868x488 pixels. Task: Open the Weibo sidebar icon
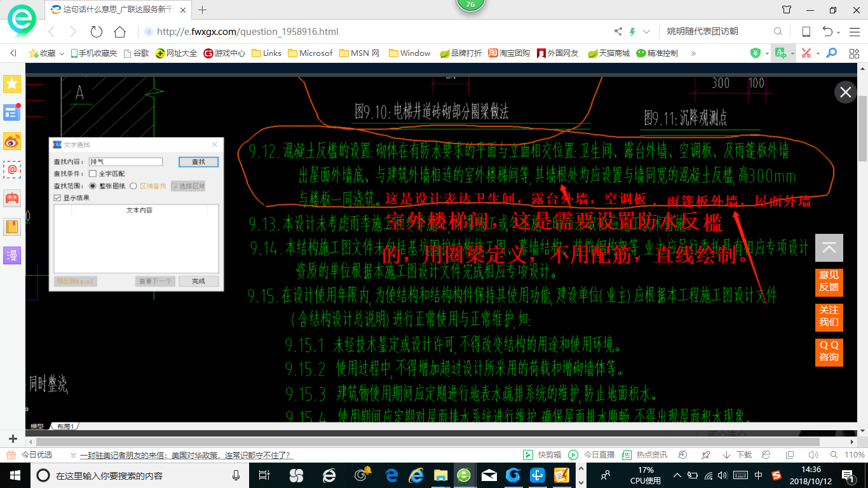(12, 141)
